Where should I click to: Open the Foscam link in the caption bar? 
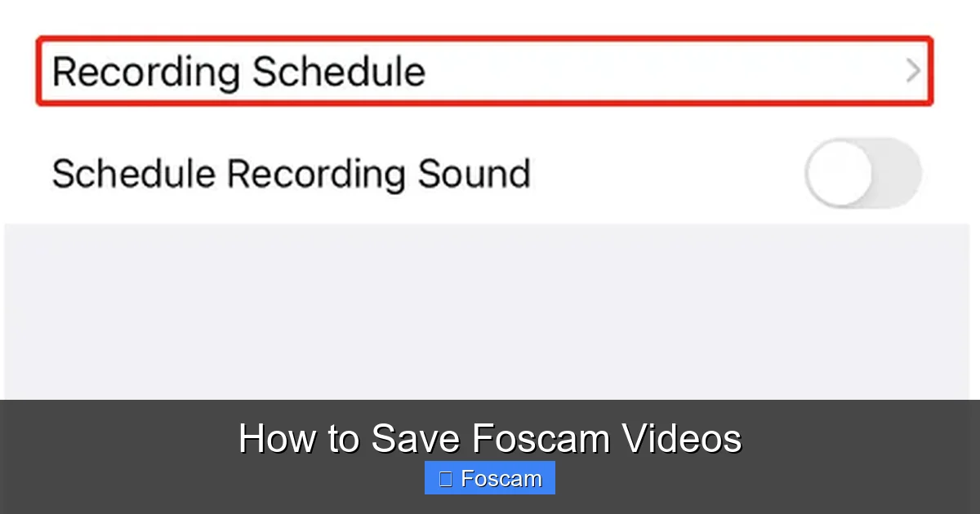click(489, 478)
